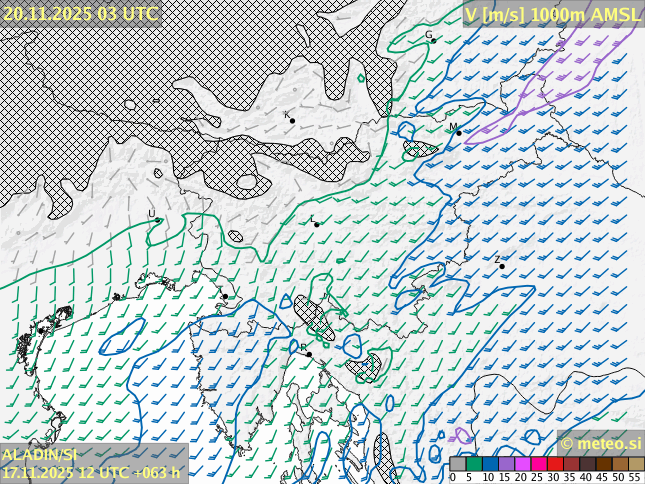Click the Z station marker

502,266
